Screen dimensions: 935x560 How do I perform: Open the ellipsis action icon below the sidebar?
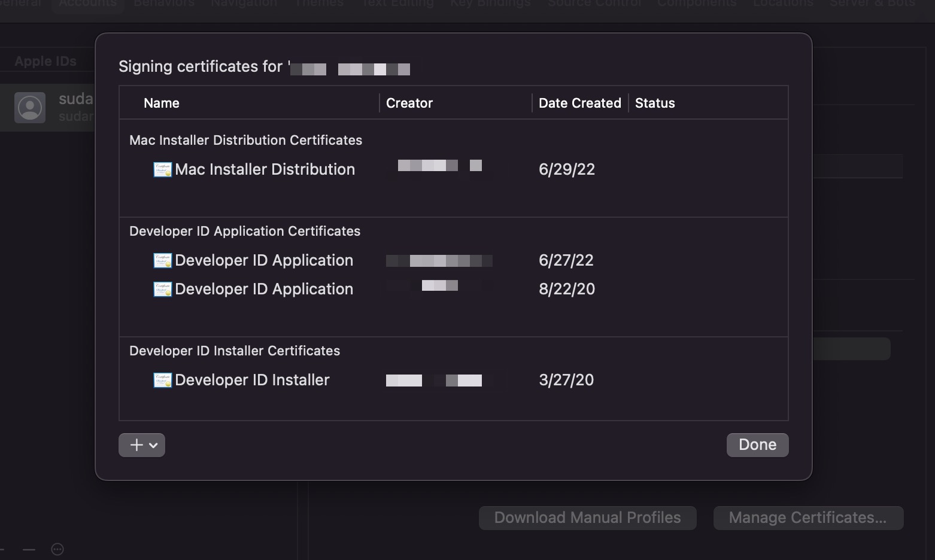point(57,549)
